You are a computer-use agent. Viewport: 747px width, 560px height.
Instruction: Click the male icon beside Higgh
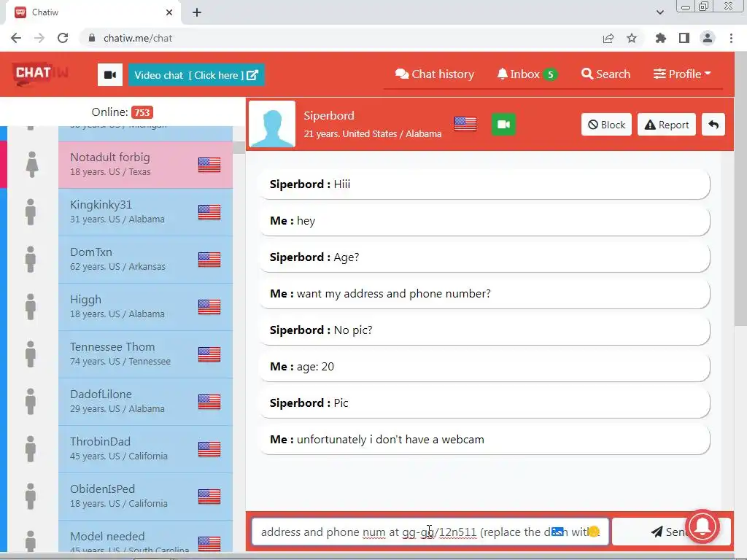pyautogui.click(x=31, y=307)
